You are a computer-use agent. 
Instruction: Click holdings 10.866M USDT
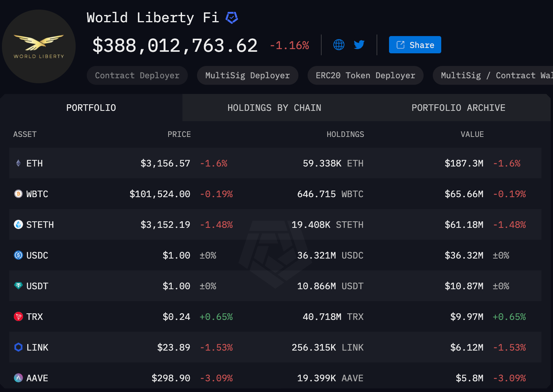click(x=330, y=286)
